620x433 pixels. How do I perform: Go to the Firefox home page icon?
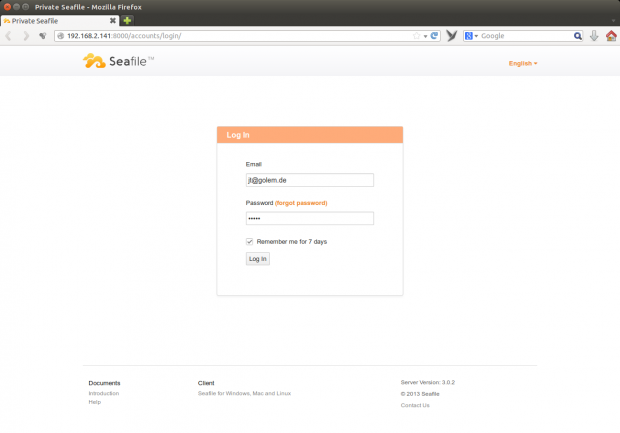611,36
